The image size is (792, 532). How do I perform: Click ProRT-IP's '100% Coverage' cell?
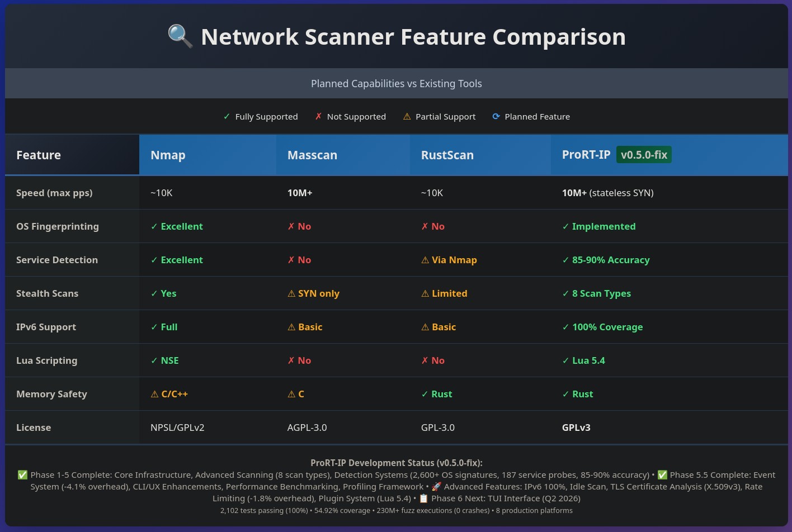pos(602,327)
